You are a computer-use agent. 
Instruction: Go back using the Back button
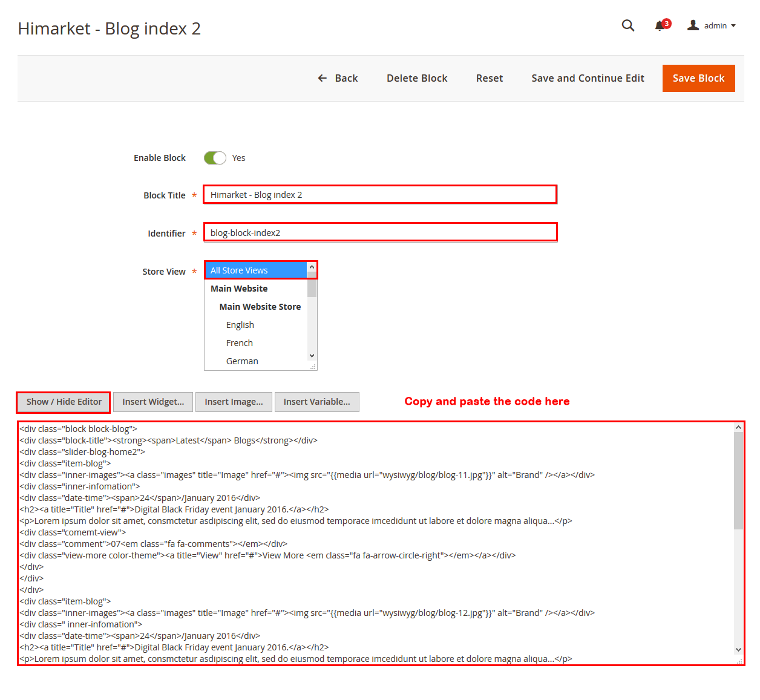(338, 78)
